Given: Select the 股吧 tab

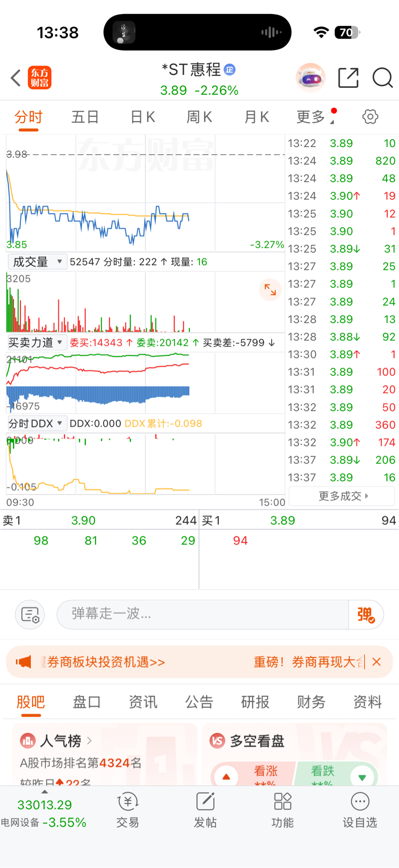Looking at the screenshot, I should [x=31, y=702].
